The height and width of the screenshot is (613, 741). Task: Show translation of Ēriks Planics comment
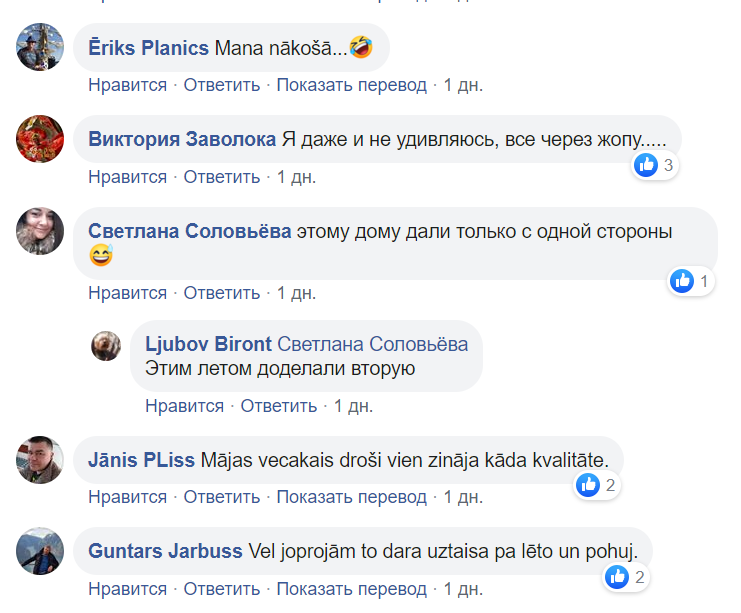pyautogui.click(x=352, y=85)
